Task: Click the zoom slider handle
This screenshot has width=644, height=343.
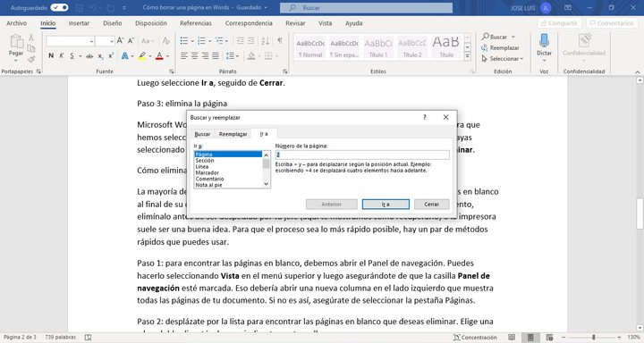Action: [x=594, y=338]
